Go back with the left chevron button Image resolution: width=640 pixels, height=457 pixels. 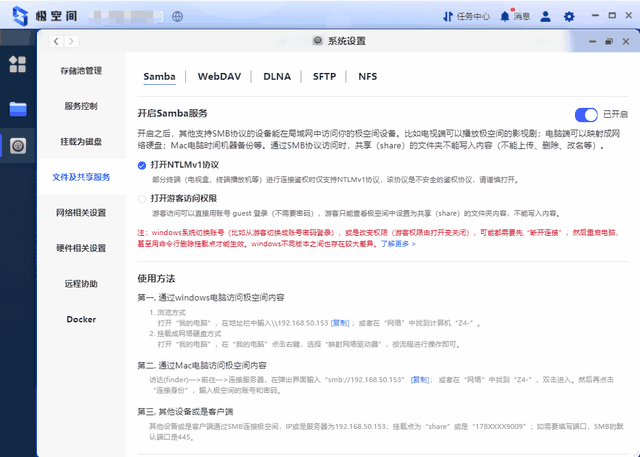click(x=56, y=41)
